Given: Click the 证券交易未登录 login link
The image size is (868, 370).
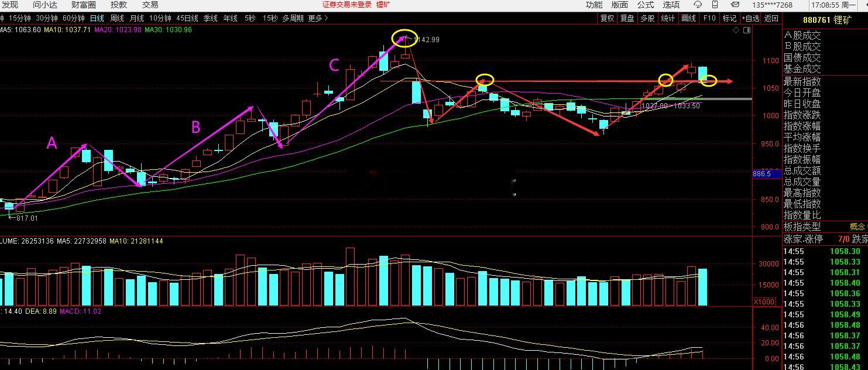Looking at the screenshot, I should pyautogui.click(x=347, y=5).
